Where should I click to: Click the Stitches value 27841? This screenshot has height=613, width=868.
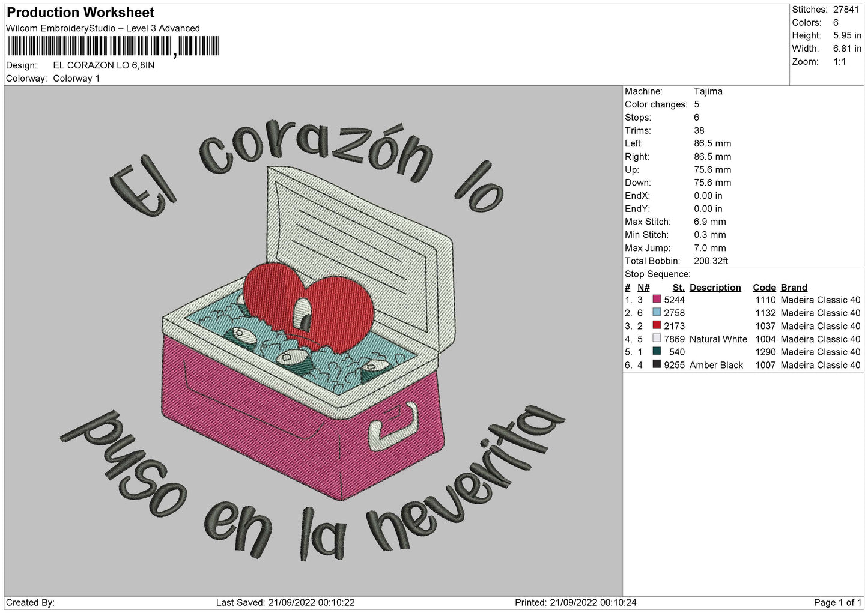(847, 10)
